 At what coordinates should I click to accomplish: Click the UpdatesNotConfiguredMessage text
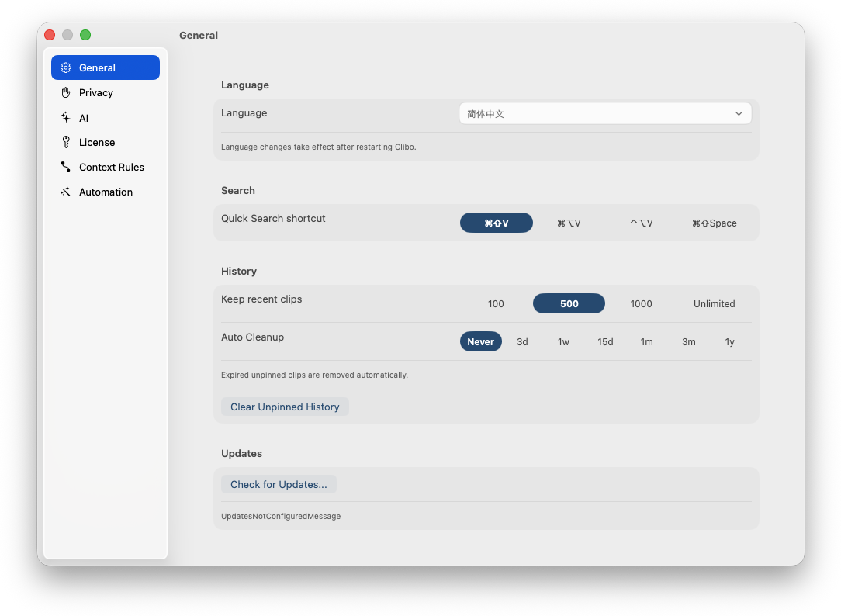pyautogui.click(x=281, y=516)
